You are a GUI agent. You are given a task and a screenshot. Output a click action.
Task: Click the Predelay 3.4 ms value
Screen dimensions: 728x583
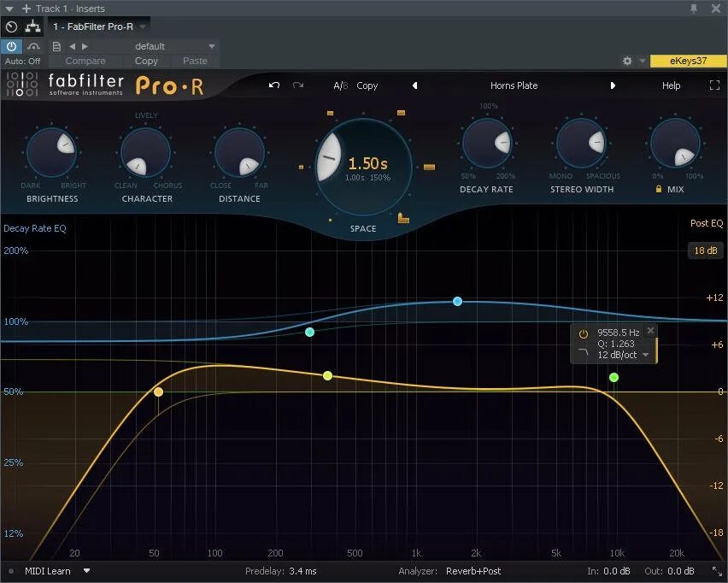pos(302,571)
